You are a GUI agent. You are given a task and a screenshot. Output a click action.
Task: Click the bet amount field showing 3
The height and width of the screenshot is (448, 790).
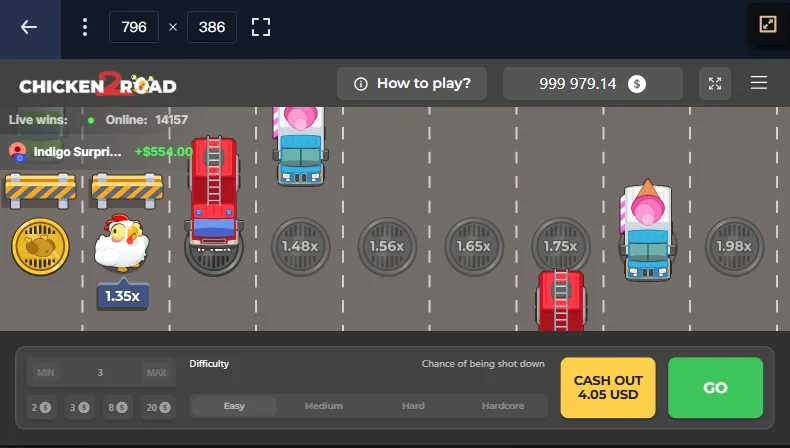[x=101, y=372]
